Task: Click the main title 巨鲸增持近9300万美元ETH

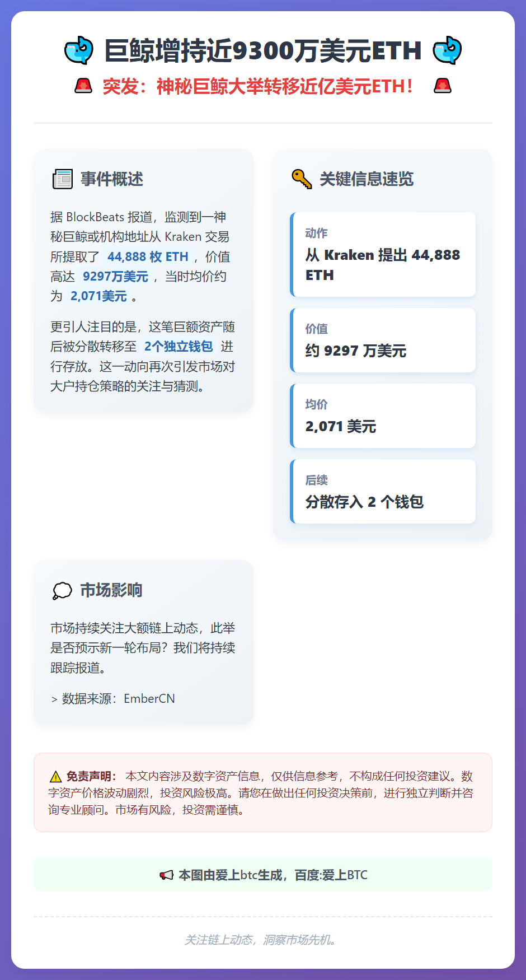Action: 263,50
